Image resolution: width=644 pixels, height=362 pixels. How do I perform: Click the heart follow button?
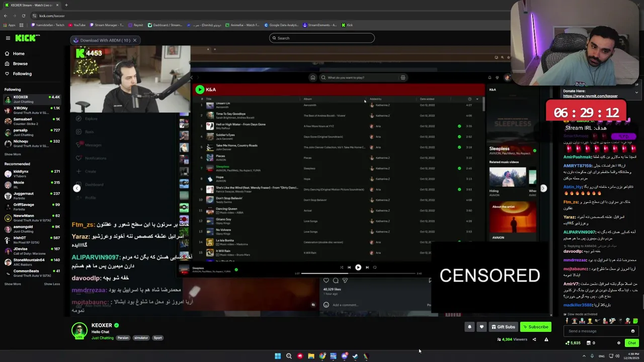[481, 327]
